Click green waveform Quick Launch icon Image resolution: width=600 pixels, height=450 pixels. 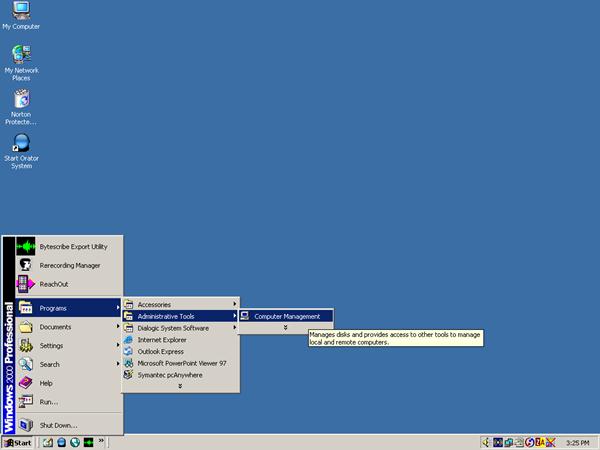pyautogui.click(x=88, y=442)
